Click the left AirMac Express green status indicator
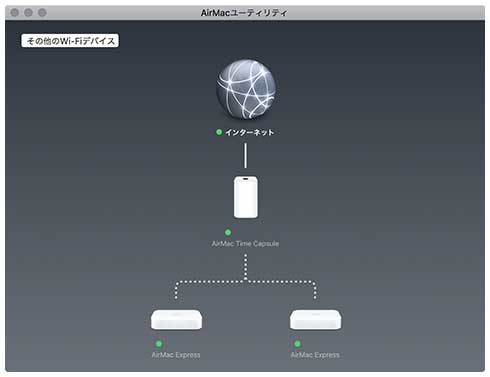The width and height of the screenshot is (490, 377). [x=159, y=343]
